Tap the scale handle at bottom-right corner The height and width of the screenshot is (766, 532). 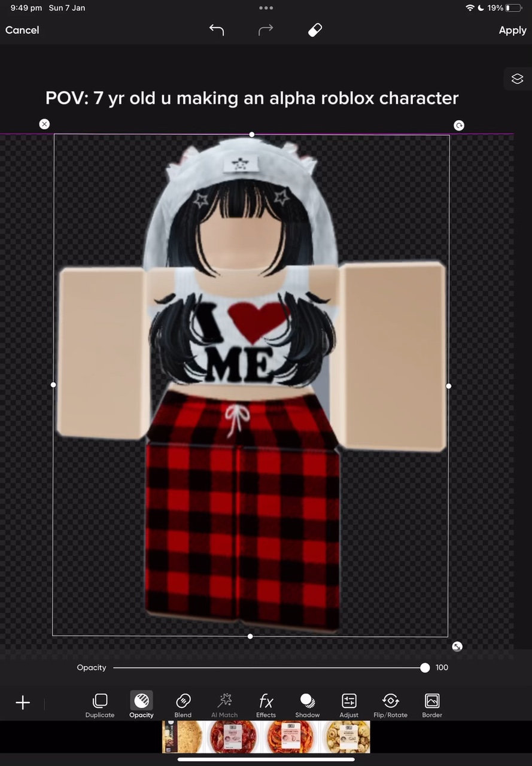(x=457, y=646)
